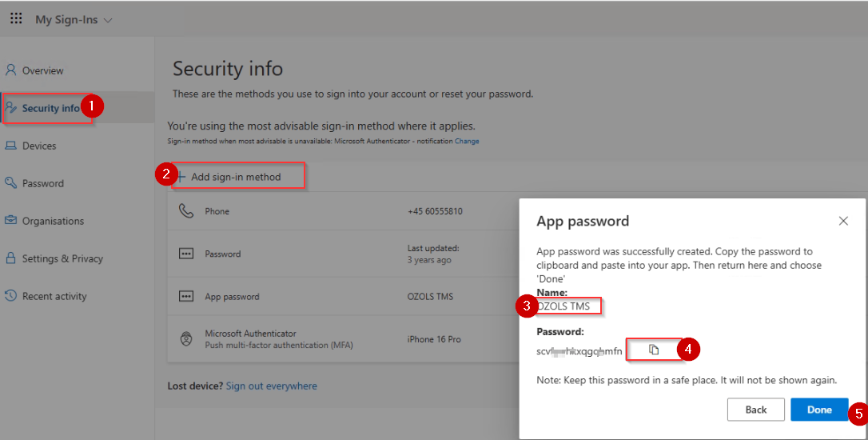
Task: Click the Done button
Action: (819, 410)
